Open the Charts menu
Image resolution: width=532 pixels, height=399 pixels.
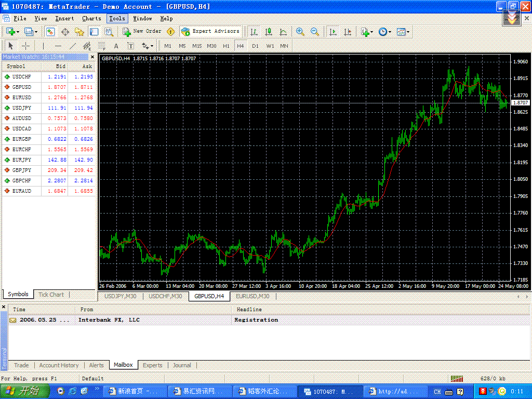[91, 18]
